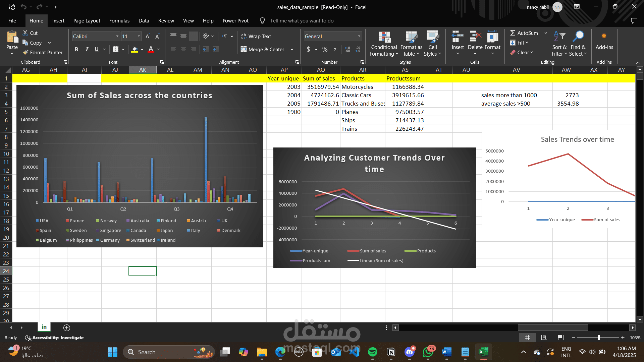Open the File menu

click(x=12, y=20)
